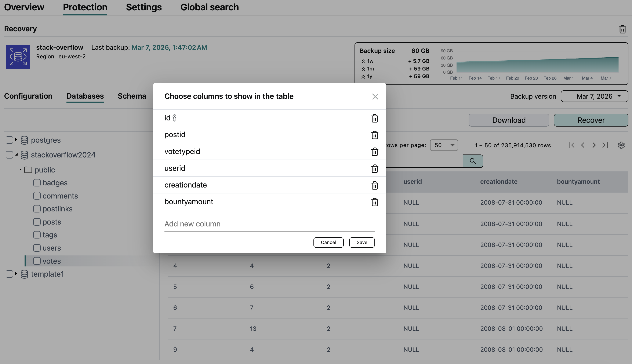Expand the template1 database tree node
Image resolution: width=632 pixels, height=364 pixels.
click(x=16, y=274)
